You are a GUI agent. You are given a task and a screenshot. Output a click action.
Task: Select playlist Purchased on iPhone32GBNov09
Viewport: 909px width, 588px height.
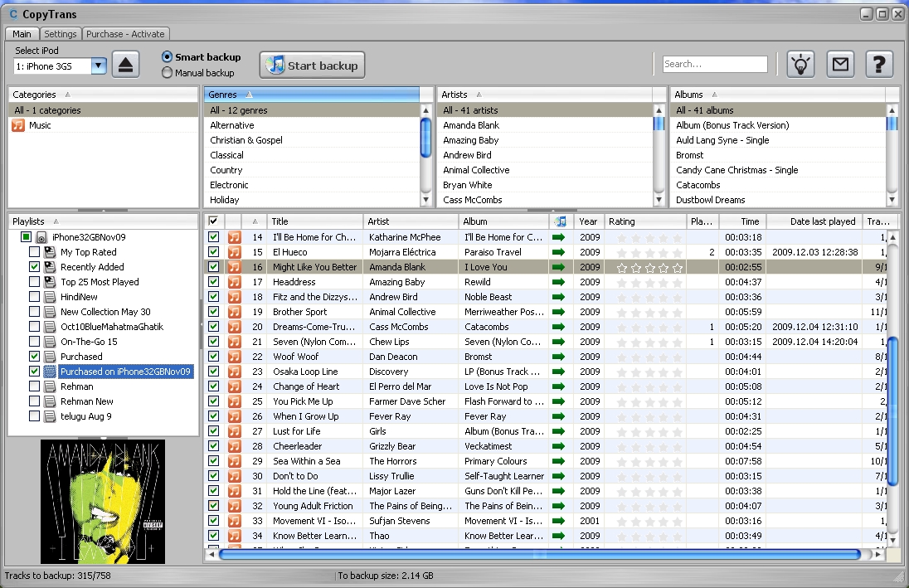click(x=125, y=372)
